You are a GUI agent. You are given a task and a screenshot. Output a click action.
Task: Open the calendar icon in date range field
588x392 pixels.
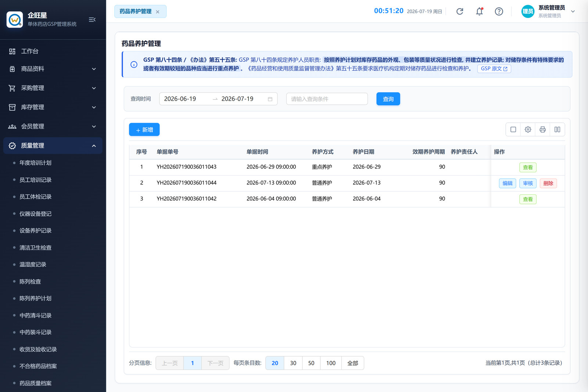tap(270, 99)
